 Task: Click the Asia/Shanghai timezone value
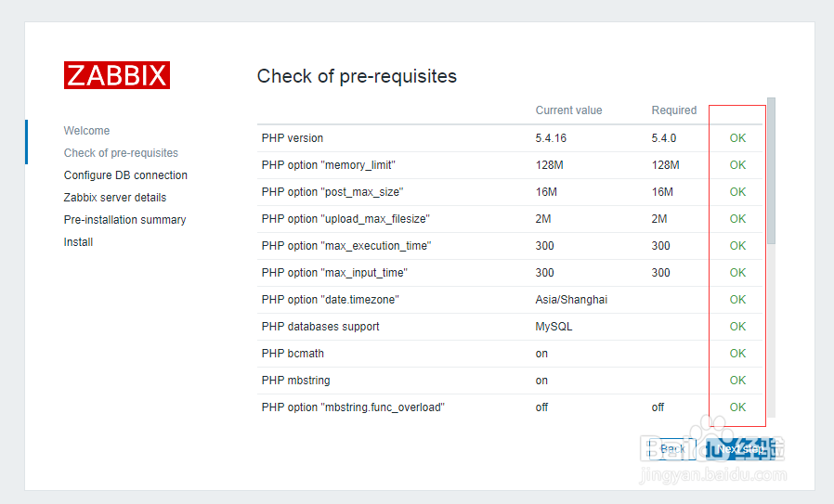point(571,300)
